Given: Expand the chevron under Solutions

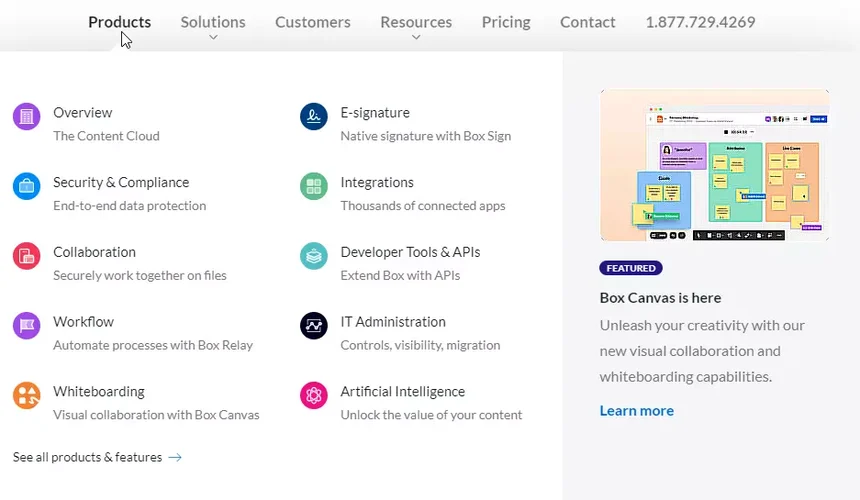Looking at the screenshot, I should (x=213, y=37).
